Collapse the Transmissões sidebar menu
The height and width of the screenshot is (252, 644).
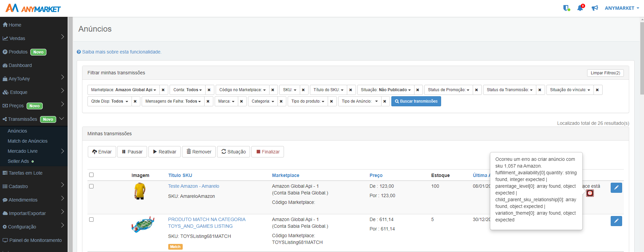(34, 119)
